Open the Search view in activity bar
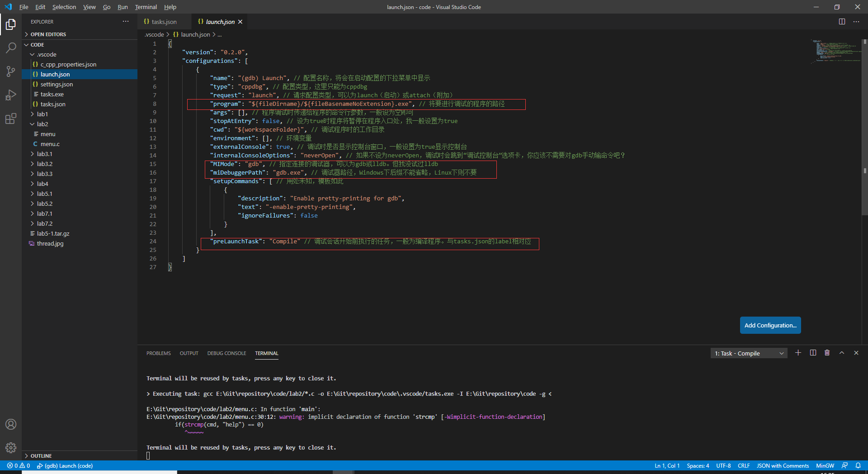The height and width of the screenshot is (474, 868). pyautogui.click(x=11, y=47)
